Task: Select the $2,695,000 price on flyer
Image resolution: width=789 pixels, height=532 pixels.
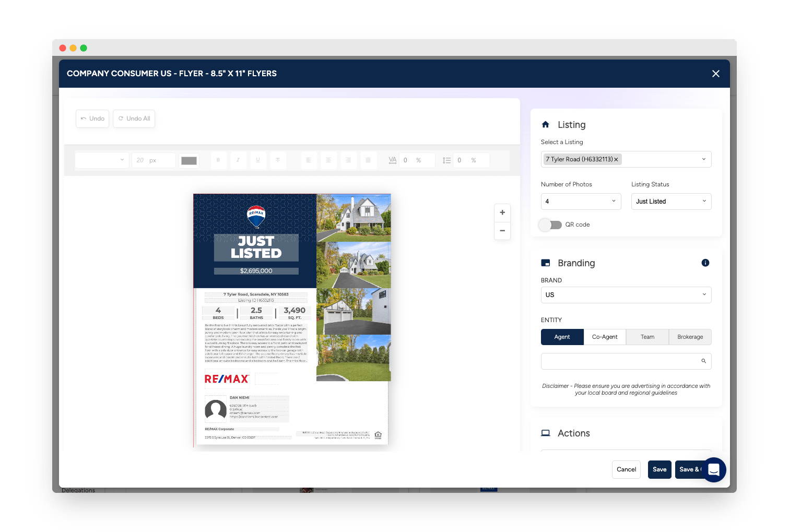Action: coord(256,271)
